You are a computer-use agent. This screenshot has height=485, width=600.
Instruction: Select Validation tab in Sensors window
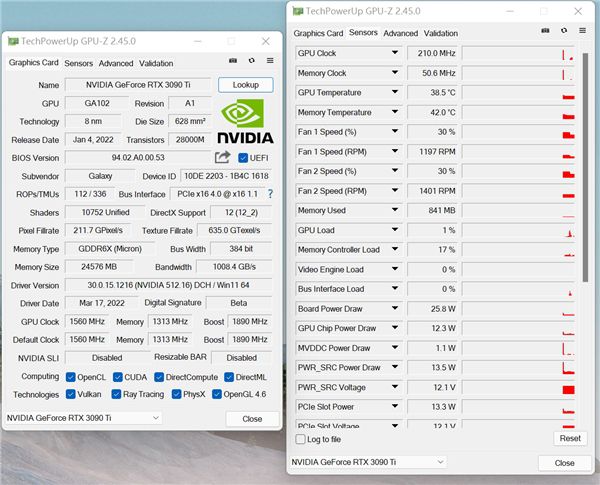tap(441, 33)
